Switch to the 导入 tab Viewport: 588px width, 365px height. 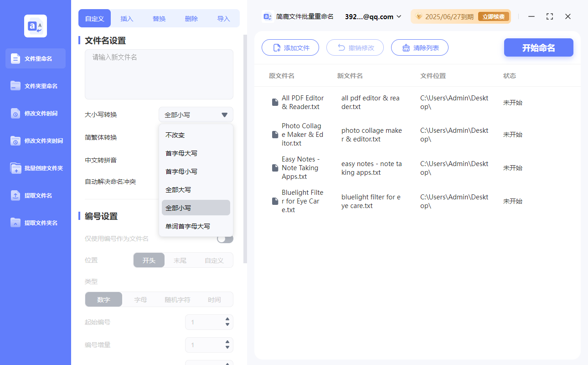(x=223, y=19)
